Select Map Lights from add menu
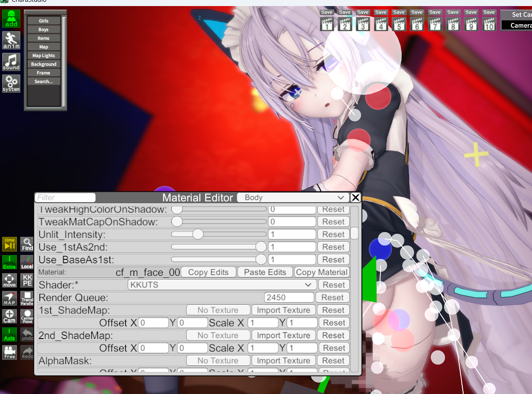Image resolution: width=532 pixels, height=394 pixels. [x=44, y=55]
